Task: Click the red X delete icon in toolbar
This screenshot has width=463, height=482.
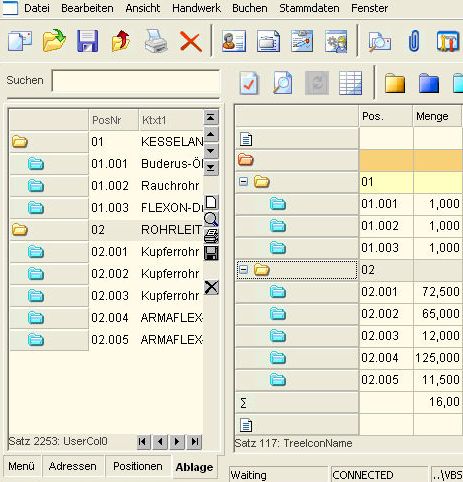Action: pyautogui.click(x=190, y=42)
